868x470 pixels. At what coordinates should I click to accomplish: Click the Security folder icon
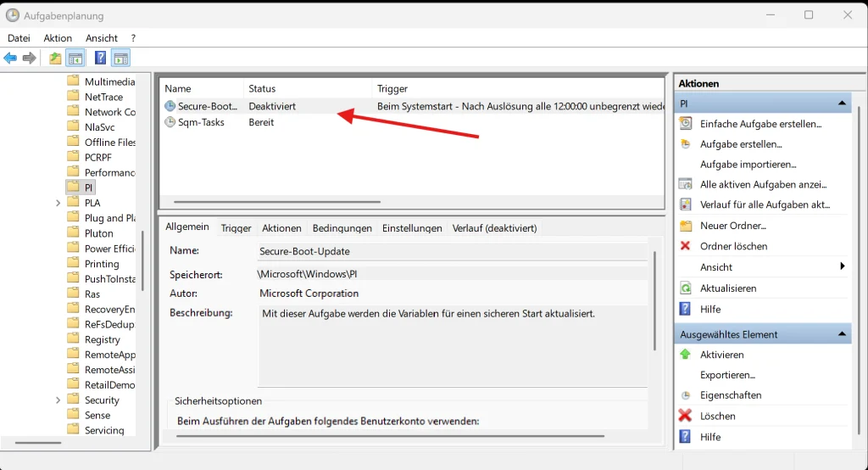[x=73, y=400]
